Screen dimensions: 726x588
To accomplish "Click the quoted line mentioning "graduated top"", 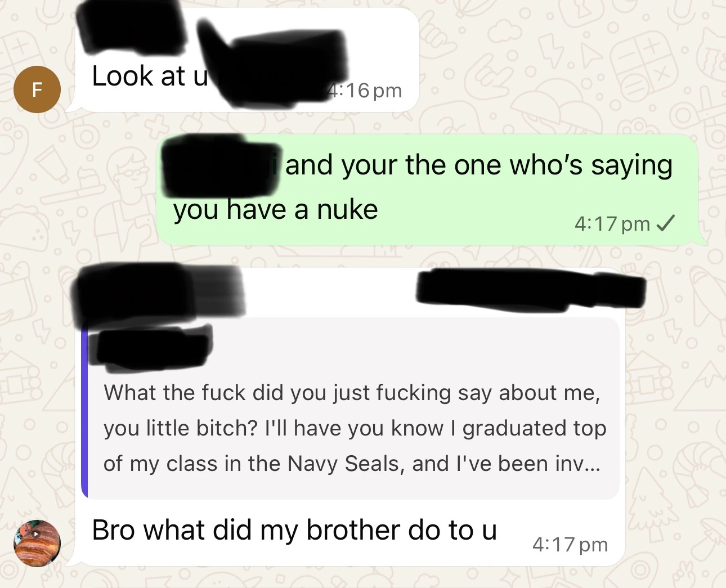I will pos(355,428).
